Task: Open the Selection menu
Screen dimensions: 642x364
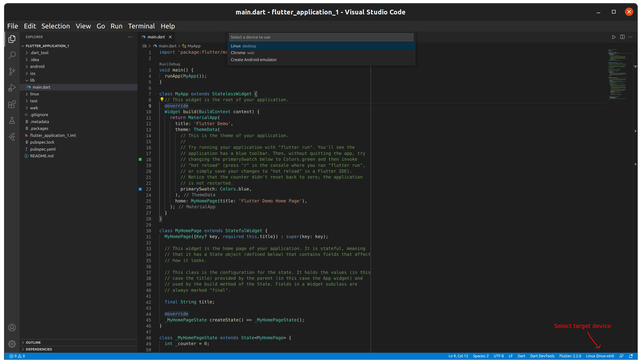Action: 56,26
